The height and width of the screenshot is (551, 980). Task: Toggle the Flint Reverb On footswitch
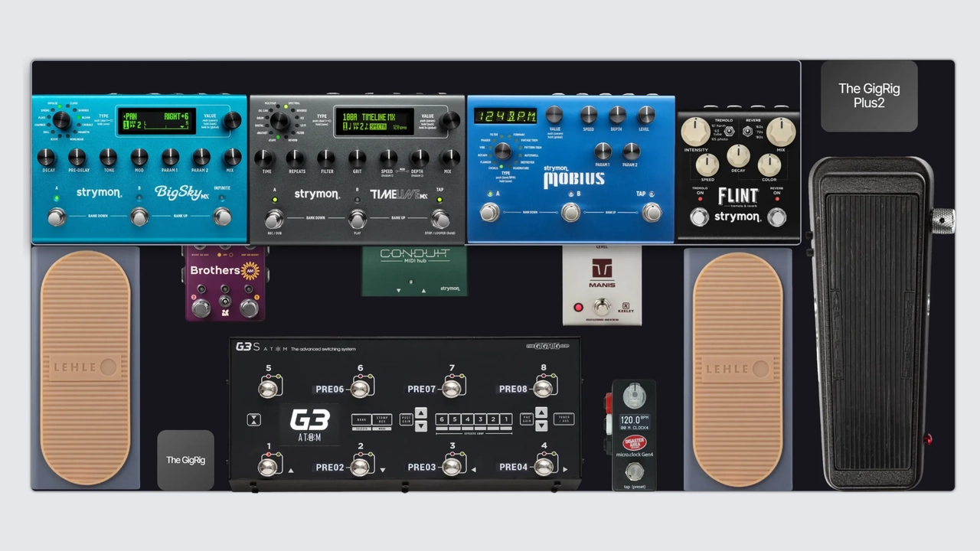777,217
